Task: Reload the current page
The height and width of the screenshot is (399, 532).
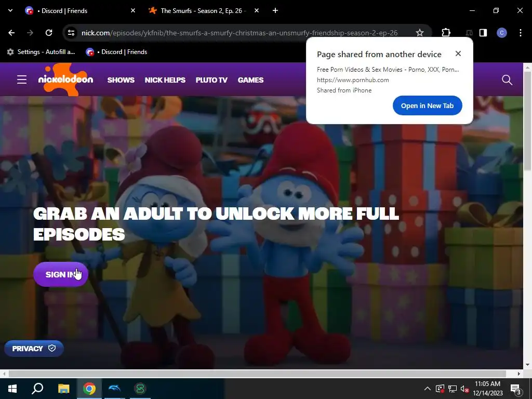Action: click(49, 33)
